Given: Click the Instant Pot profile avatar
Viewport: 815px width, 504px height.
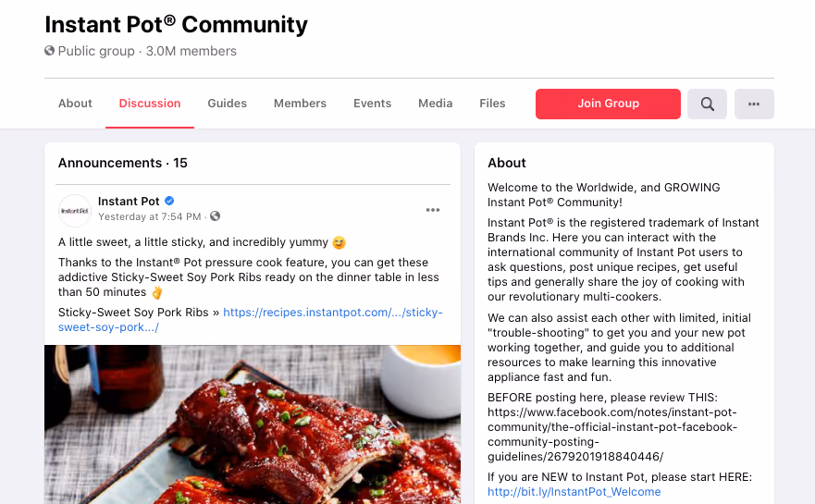Looking at the screenshot, I should 75,211.
